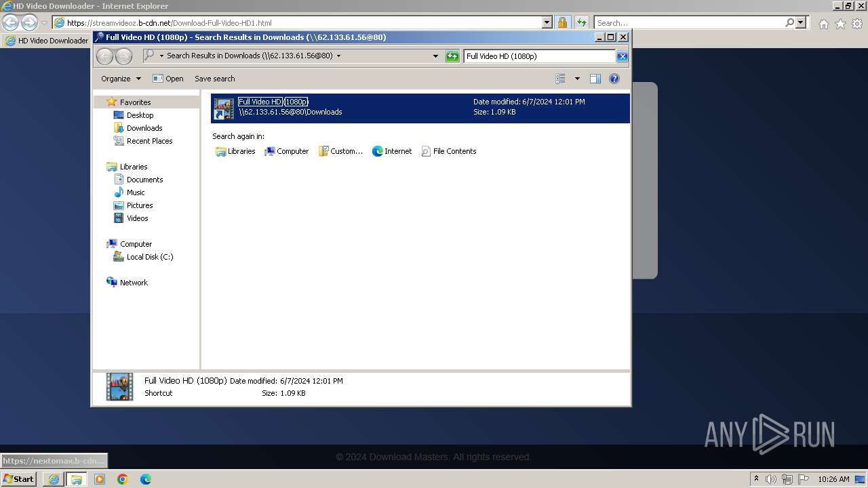The image size is (868, 488).
Task: Click the Full Video HD file thumbnail icon
Action: coord(224,108)
